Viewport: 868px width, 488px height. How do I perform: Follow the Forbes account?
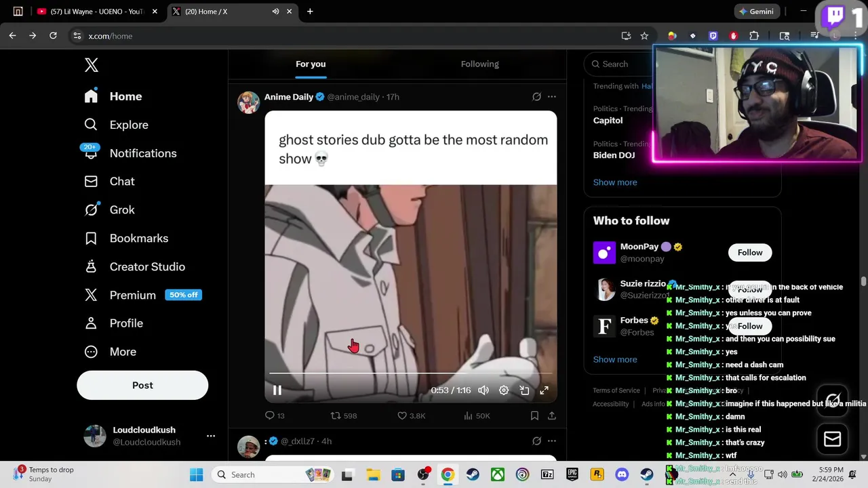(x=750, y=326)
